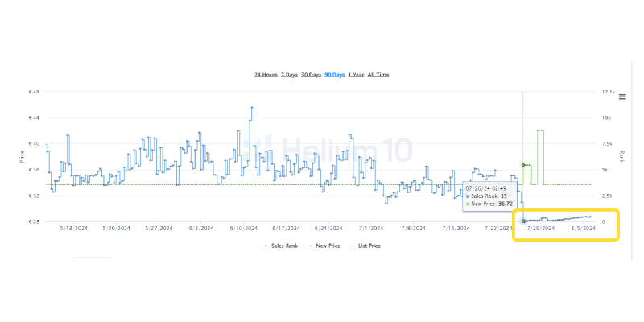Click the New Price green spike top

pos(540,130)
